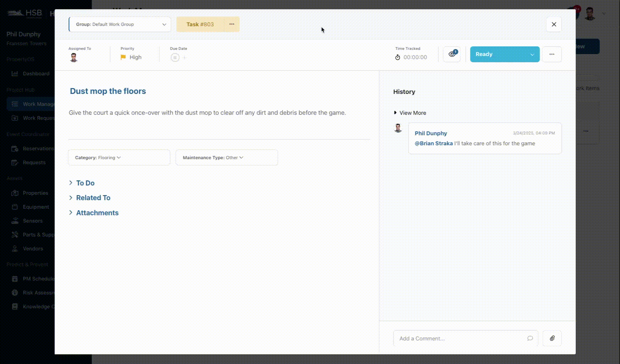Open the Category: Flooring dropdown
Viewport: 620px width, 364px height.
point(119,158)
